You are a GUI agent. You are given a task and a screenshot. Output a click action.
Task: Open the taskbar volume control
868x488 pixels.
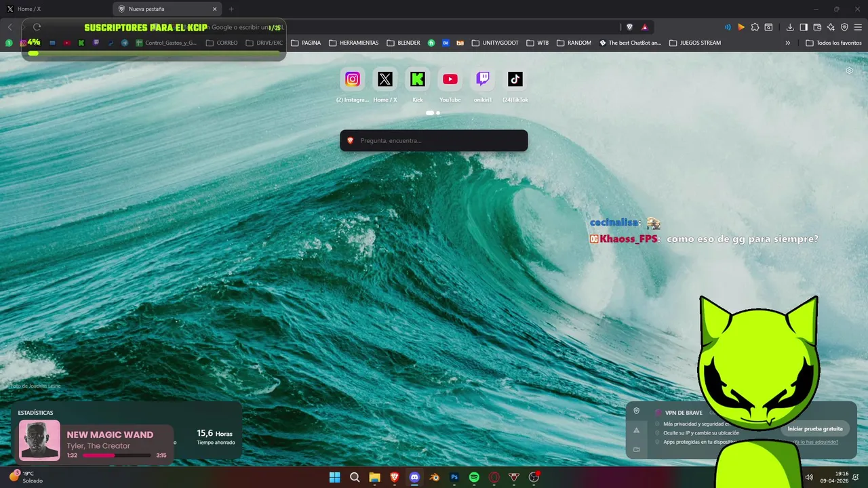(809, 477)
